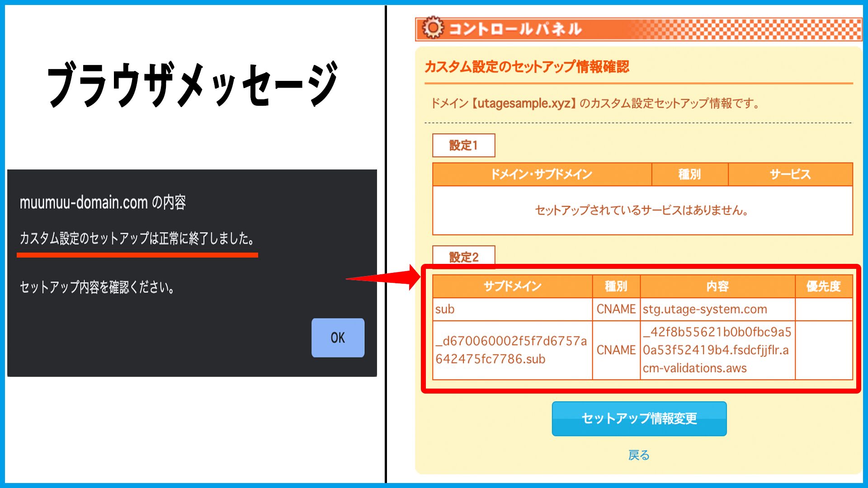The width and height of the screenshot is (868, 488).
Task: Click the CNAME cell in the sub row
Action: (616, 309)
